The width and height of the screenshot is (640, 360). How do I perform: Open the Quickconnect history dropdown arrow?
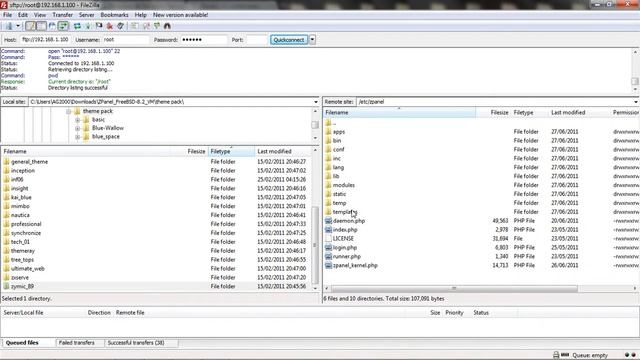point(312,40)
